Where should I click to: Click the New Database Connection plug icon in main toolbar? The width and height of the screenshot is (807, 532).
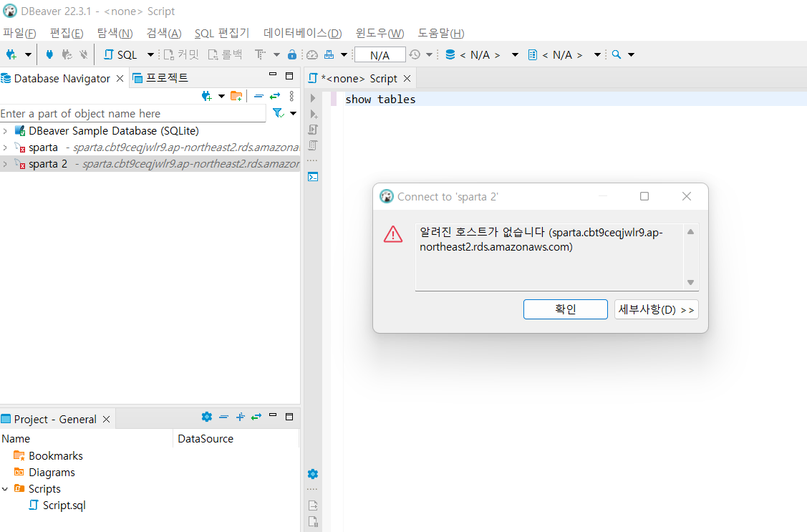[x=11, y=54]
